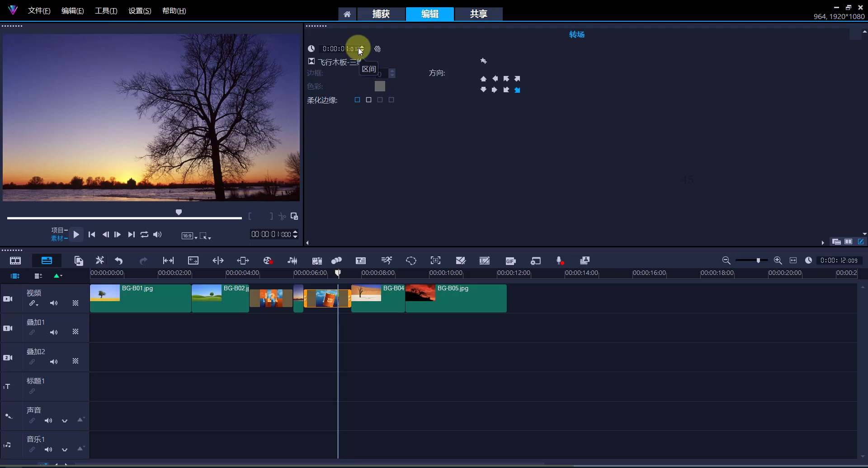
Task: Redo the last undone action
Action: point(143,260)
